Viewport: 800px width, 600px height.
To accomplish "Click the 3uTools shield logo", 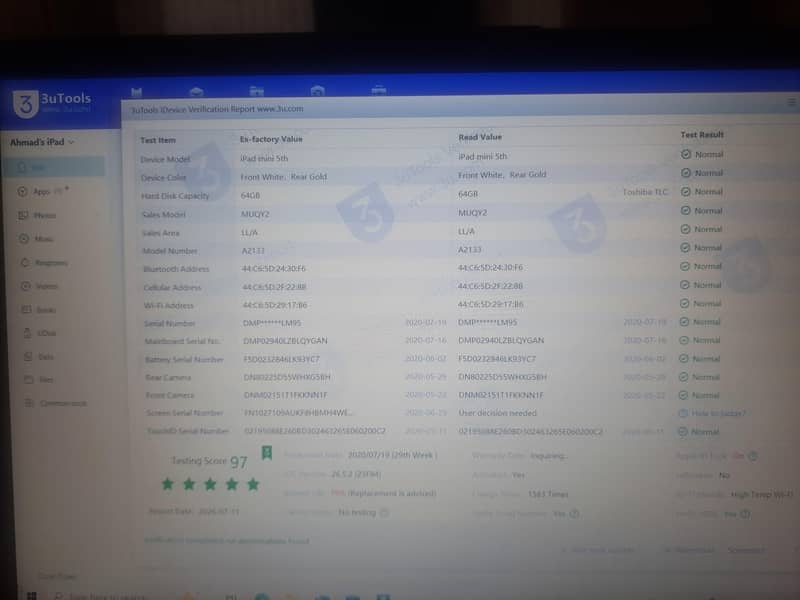I will [26, 104].
